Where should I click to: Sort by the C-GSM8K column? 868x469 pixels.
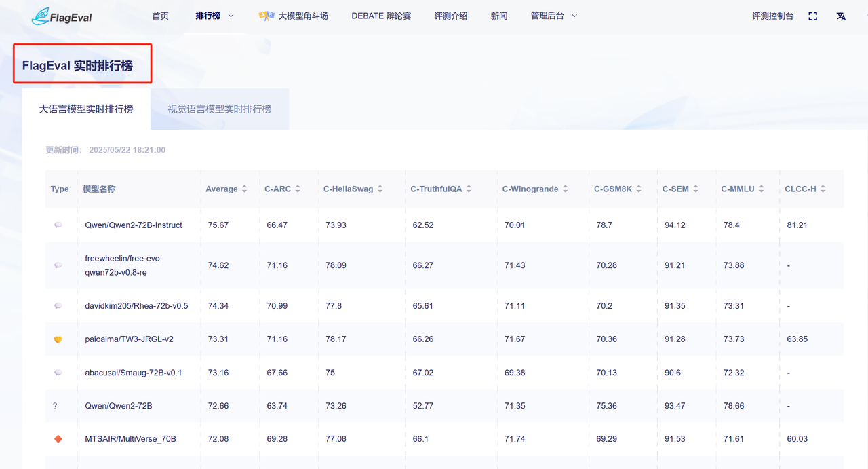pyautogui.click(x=637, y=189)
